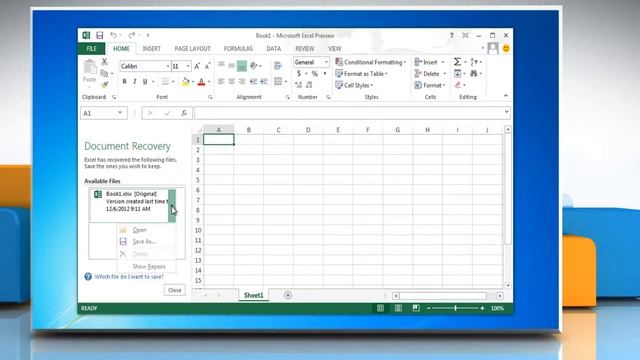Switch to Page Break Preview in status bar
Screen dimensions: 640x360
(416, 308)
